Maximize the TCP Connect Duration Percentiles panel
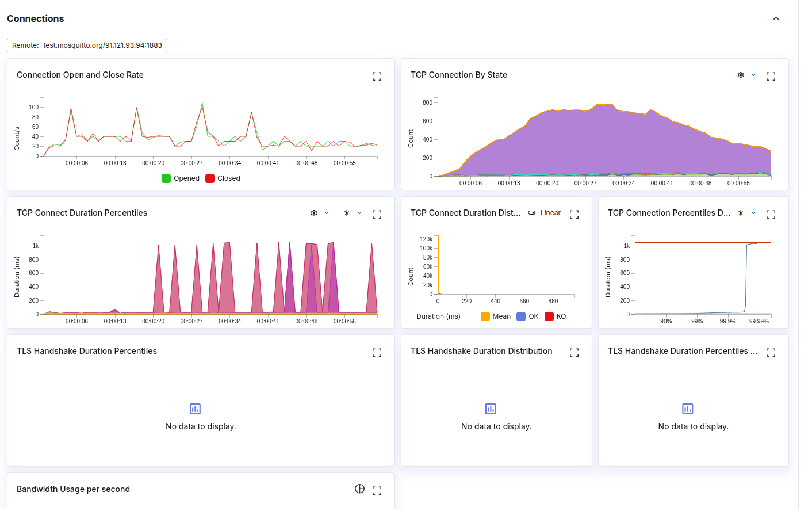The height and width of the screenshot is (511, 812). (377, 214)
